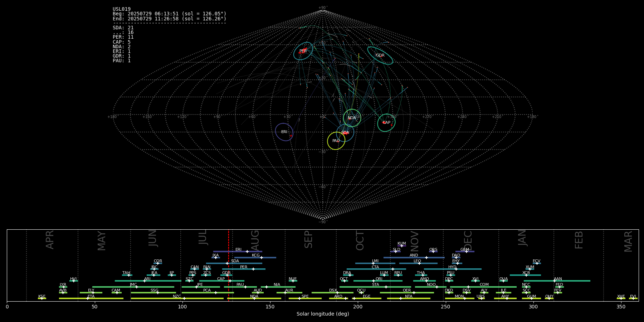Click the LEO shower bar in timeline
644x322 pixels.
pyautogui.click(x=418, y=263)
